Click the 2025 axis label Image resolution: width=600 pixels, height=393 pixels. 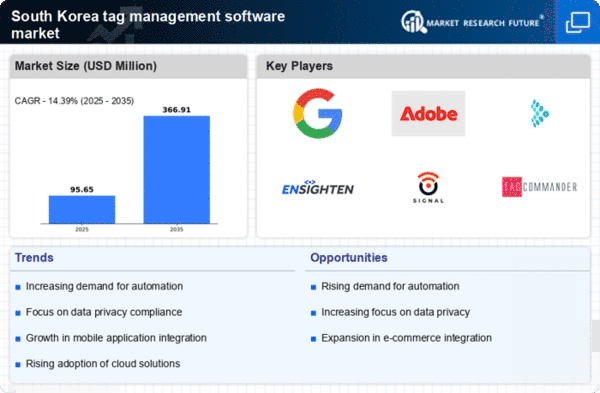[82, 229]
